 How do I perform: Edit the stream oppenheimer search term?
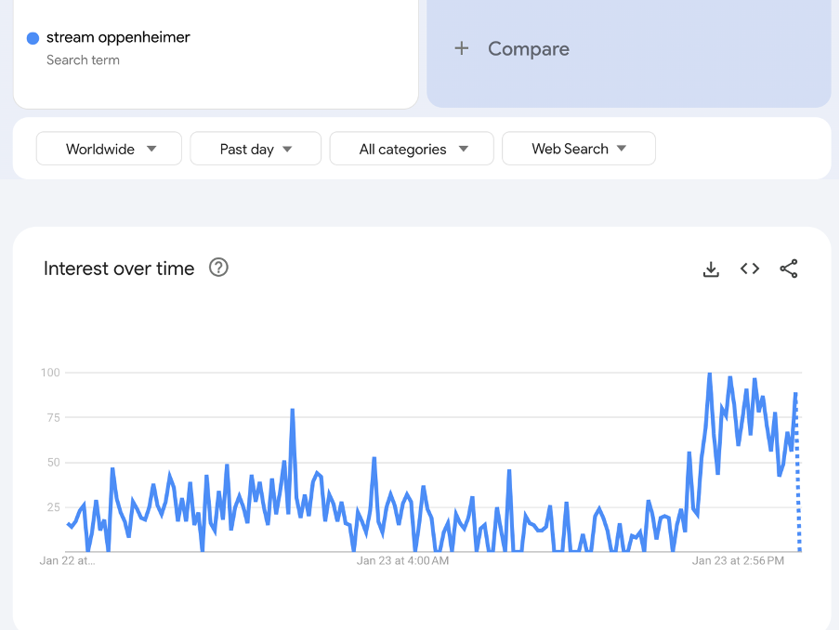(x=118, y=37)
